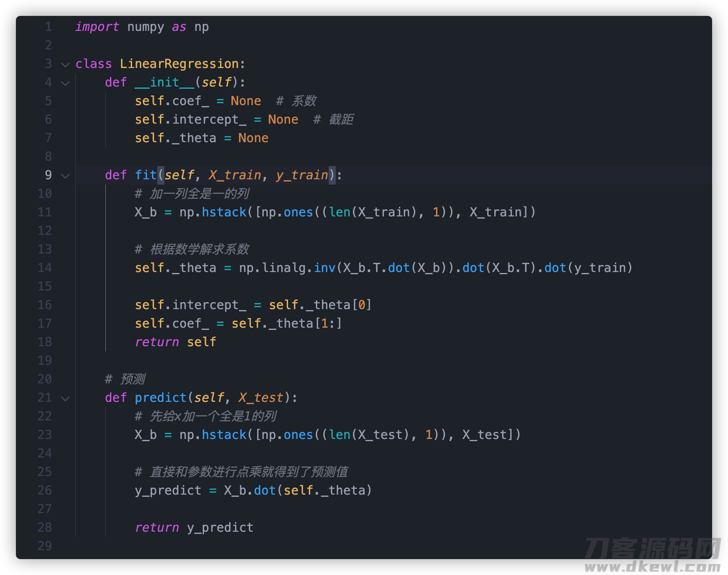Collapse the predict method fold arrow
Image resolution: width=728 pixels, height=575 pixels.
pyautogui.click(x=65, y=398)
